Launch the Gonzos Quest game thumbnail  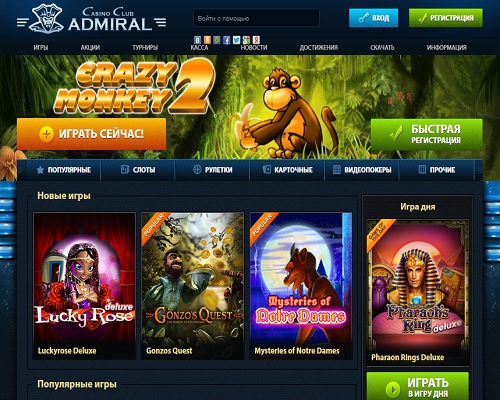[193, 286]
